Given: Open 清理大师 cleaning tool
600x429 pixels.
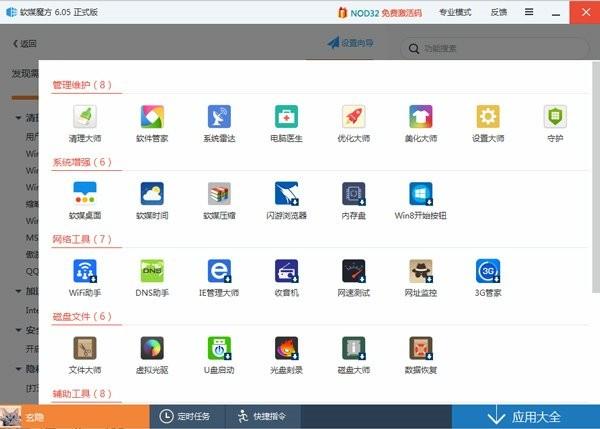Looking at the screenshot, I should [x=85, y=123].
